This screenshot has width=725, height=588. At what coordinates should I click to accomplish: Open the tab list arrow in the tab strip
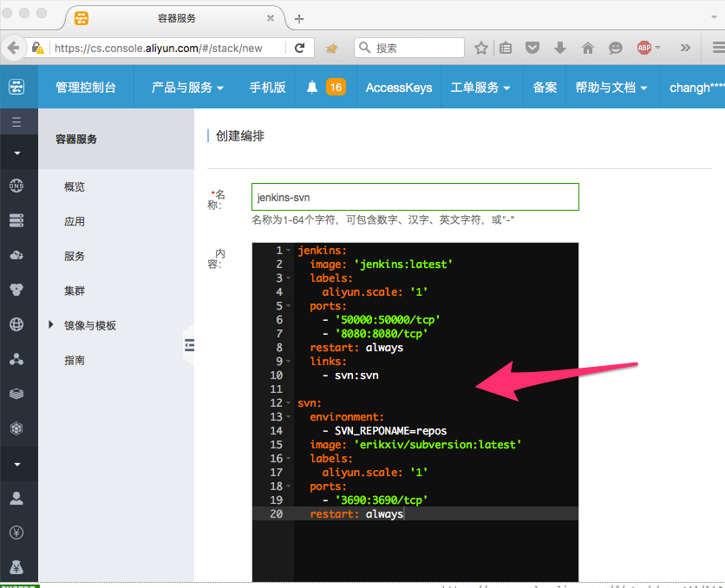715,17
